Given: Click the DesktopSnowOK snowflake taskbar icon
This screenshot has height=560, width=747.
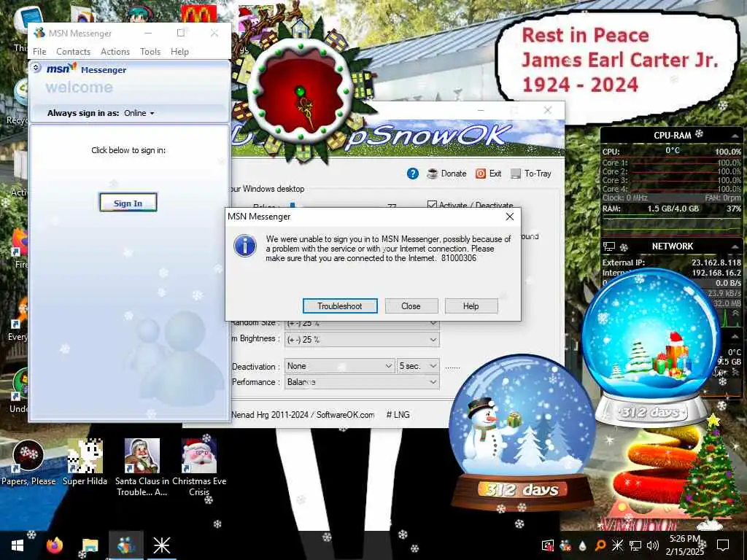Looking at the screenshot, I should [x=161, y=545].
